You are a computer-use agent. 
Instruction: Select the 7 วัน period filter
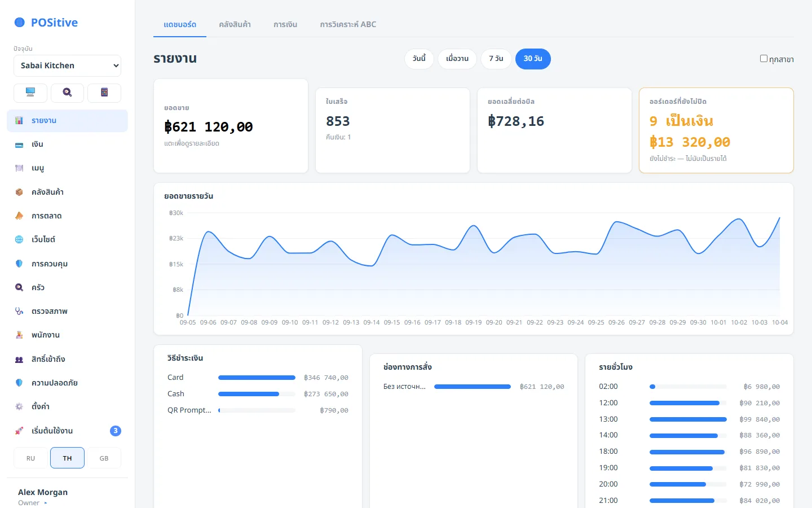(x=496, y=59)
